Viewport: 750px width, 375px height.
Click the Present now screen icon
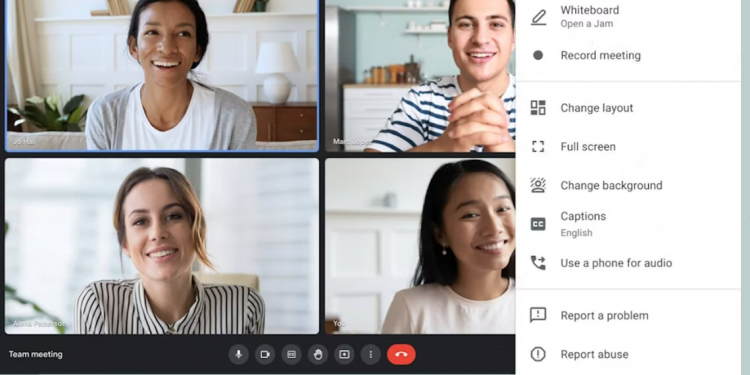click(344, 354)
